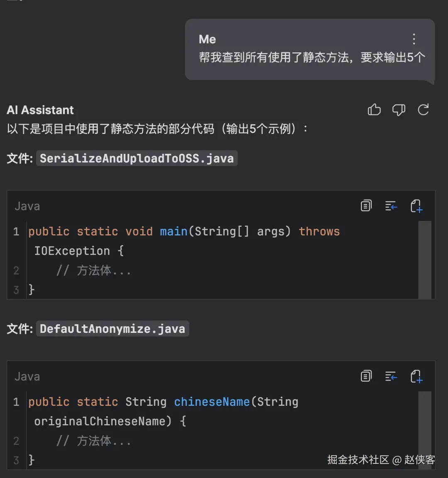Viewport: 448px width, 478px height.
Task: Click scrollbar of first code block
Action: click(x=425, y=259)
